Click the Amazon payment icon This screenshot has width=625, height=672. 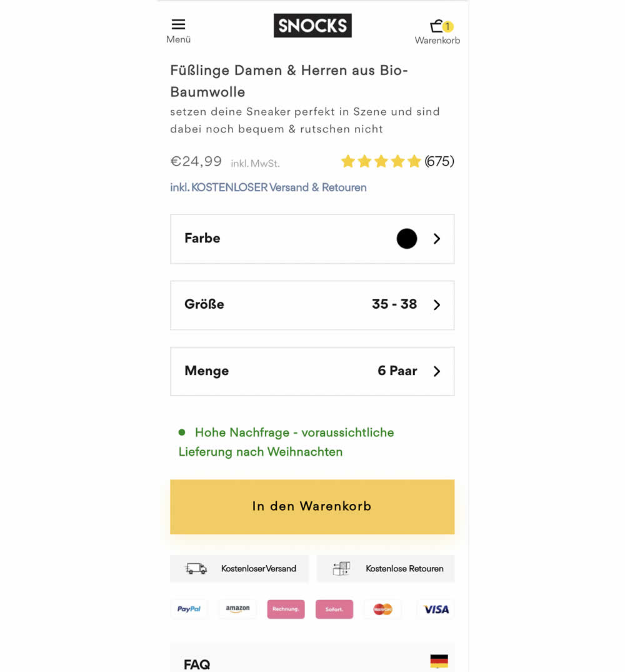point(237,609)
